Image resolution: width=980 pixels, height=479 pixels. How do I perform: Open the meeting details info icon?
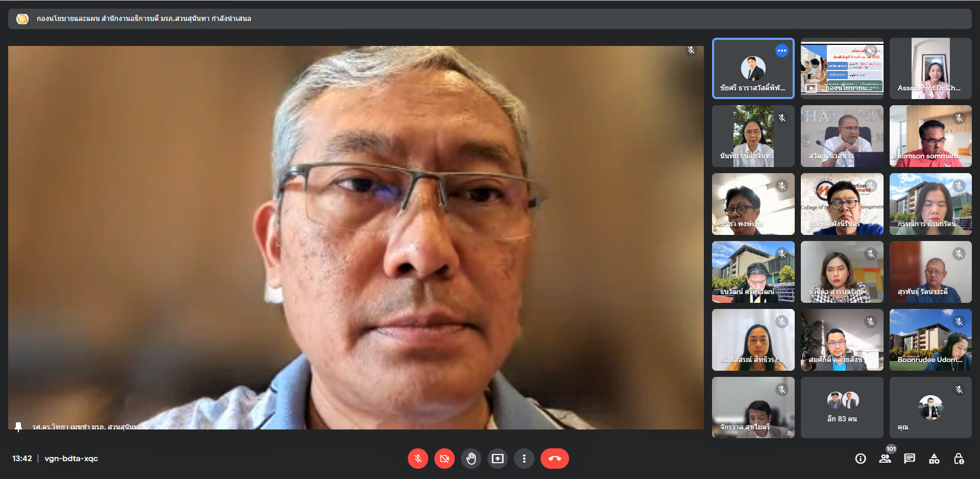pos(861,459)
